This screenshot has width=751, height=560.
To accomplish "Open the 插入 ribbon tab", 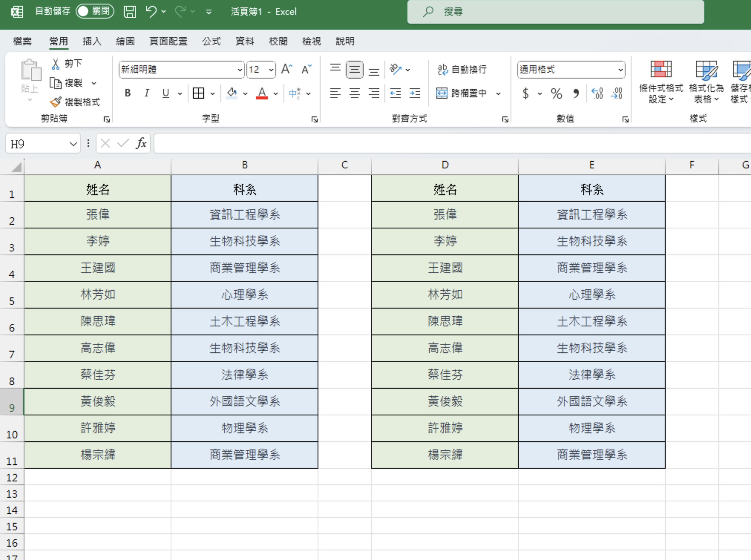I will click(x=92, y=41).
